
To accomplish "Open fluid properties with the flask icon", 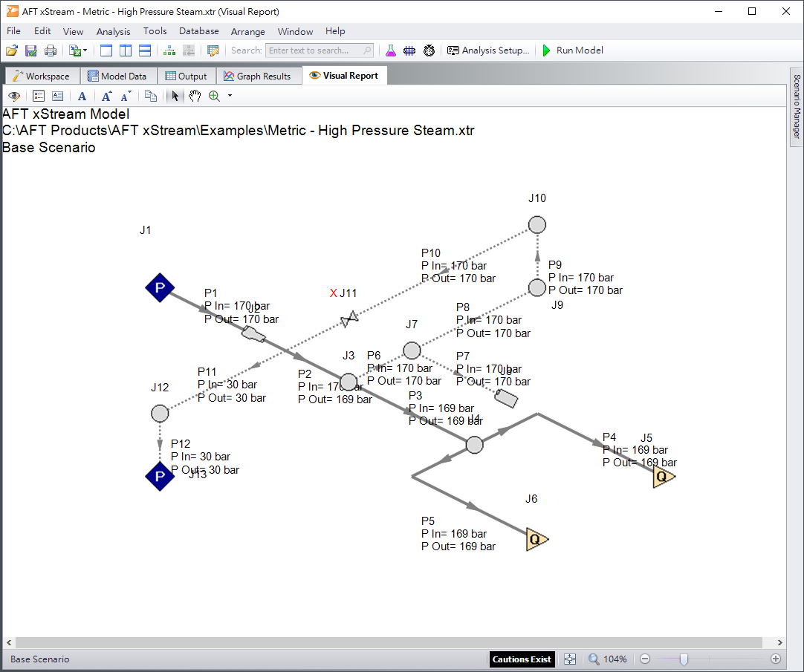I will pyautogui.click(x=391, y=50).
